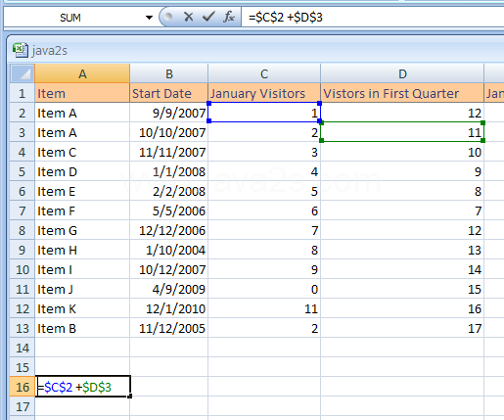Select row 1 header

pos(23,93)
